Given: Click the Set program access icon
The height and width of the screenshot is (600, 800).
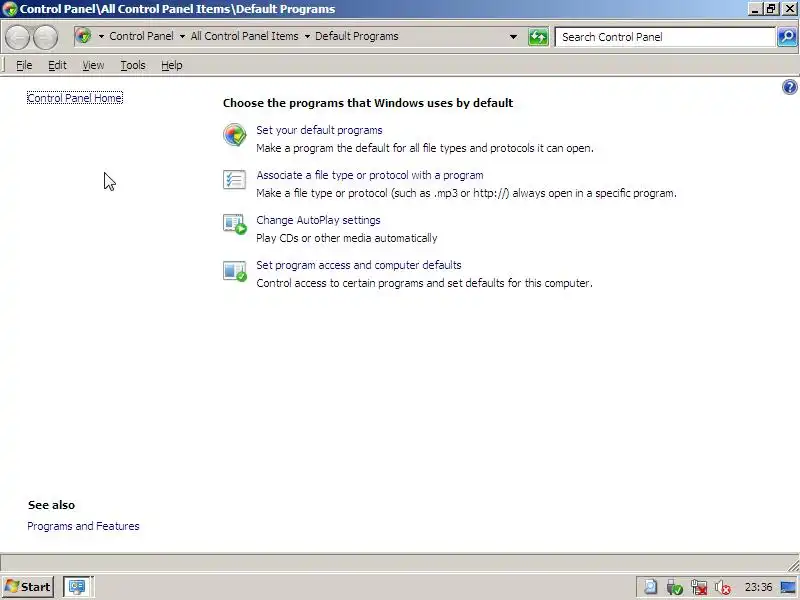Looking at the screenshot, I should pyautogui.click(x=235, y=270).
